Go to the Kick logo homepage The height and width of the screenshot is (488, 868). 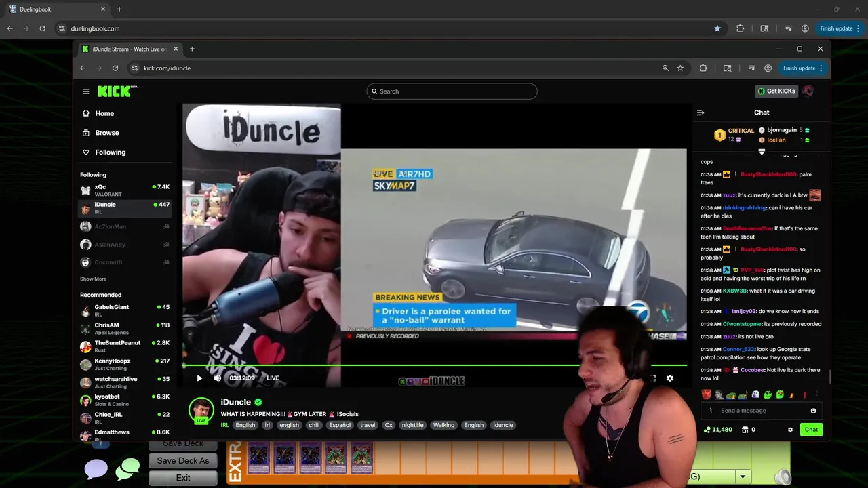point(117,91)
